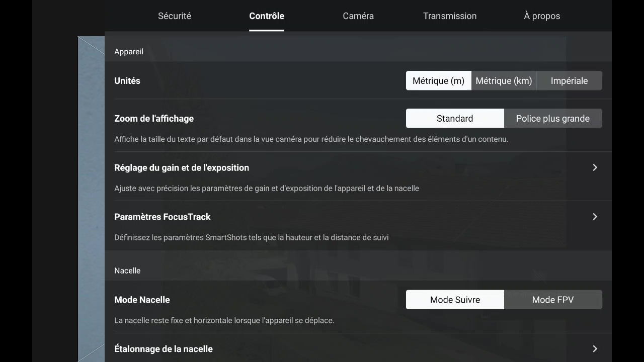Click the Zoom de l'affichage label
The width and height of the screenshot is (644, 362).
pos(154,119)
